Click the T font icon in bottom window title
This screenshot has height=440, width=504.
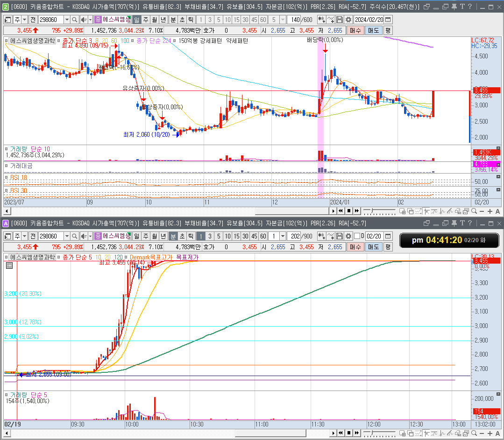point(462,223)
